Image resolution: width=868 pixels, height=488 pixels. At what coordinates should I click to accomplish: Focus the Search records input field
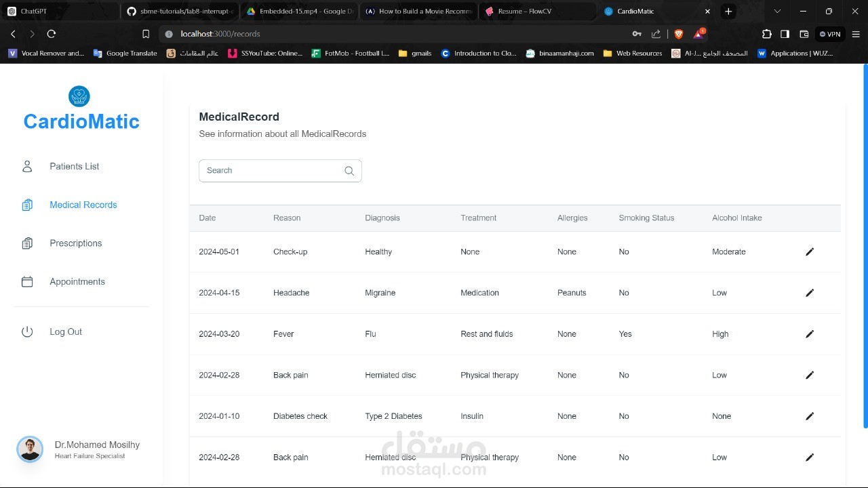pyautogui.click(x=280, y=171)
